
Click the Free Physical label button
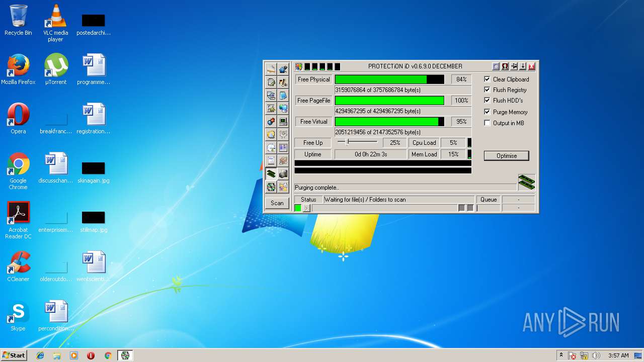point(313,79)
